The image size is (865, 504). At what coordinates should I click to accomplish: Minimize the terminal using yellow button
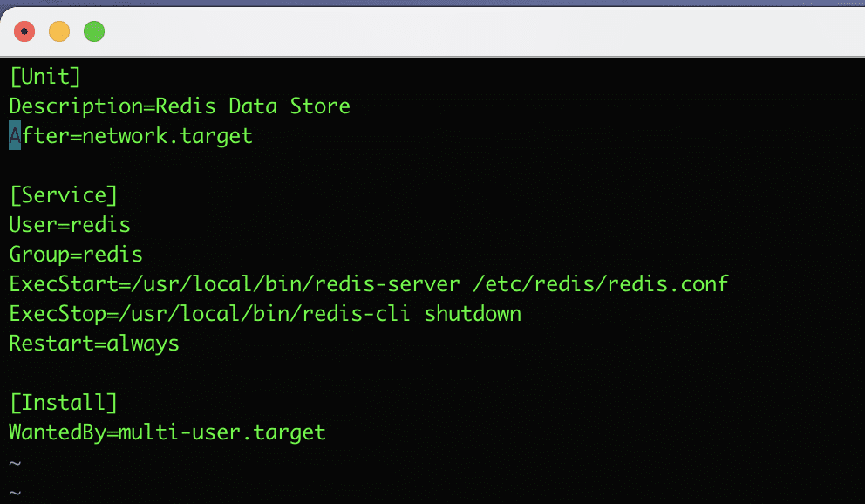pyautogui.click(x=59, y=32)
